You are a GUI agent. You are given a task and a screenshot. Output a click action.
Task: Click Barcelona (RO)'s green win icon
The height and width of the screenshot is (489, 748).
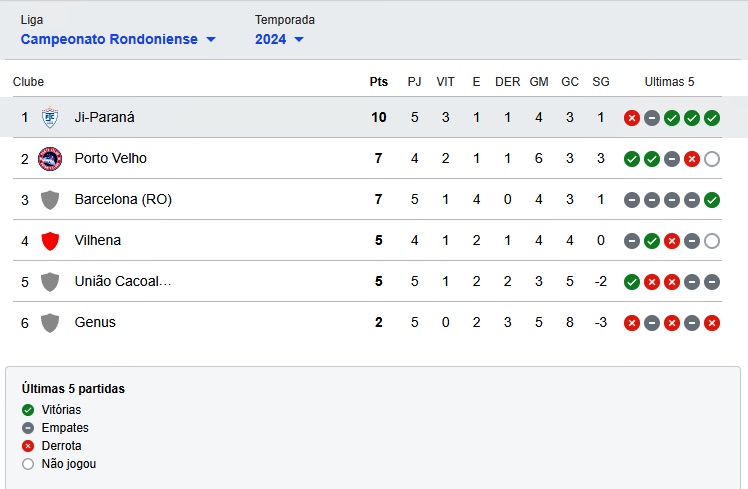tap(712, 200)
